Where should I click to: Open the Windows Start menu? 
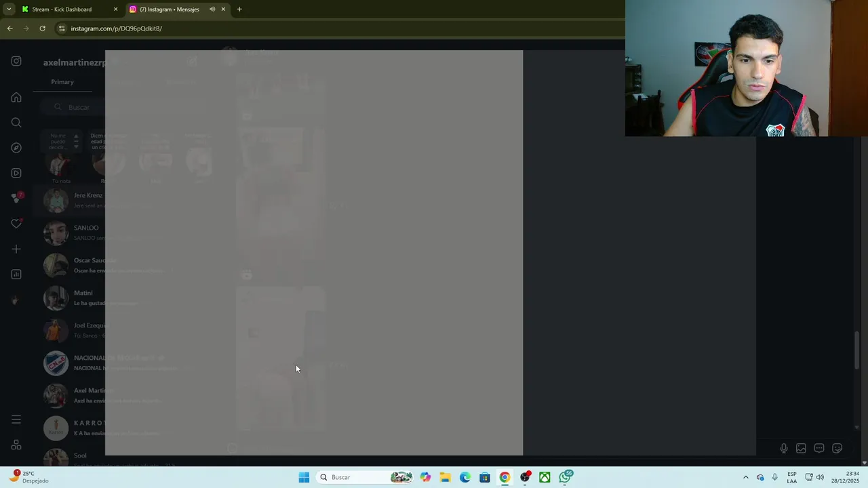[x=304, y=477]
